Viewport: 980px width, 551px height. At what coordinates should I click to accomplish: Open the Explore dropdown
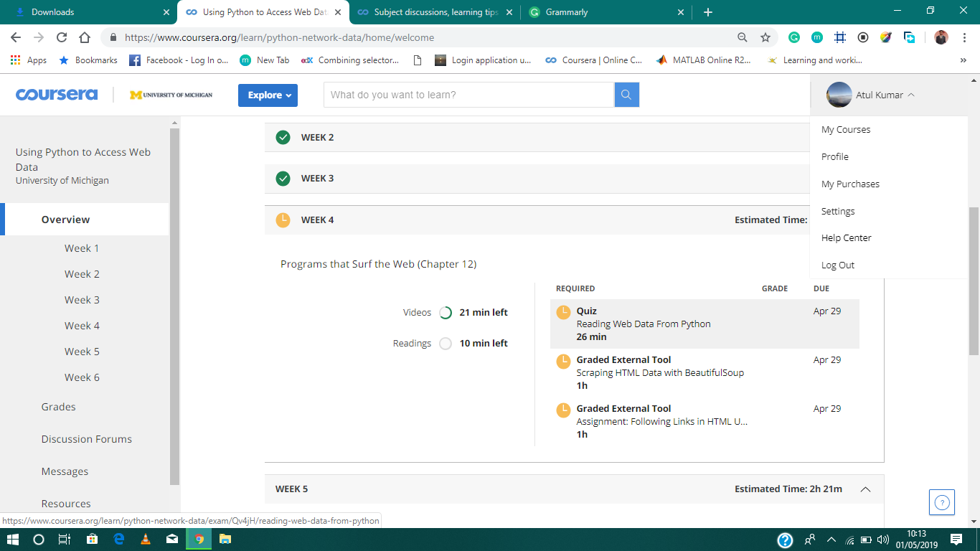pos(268,95)
